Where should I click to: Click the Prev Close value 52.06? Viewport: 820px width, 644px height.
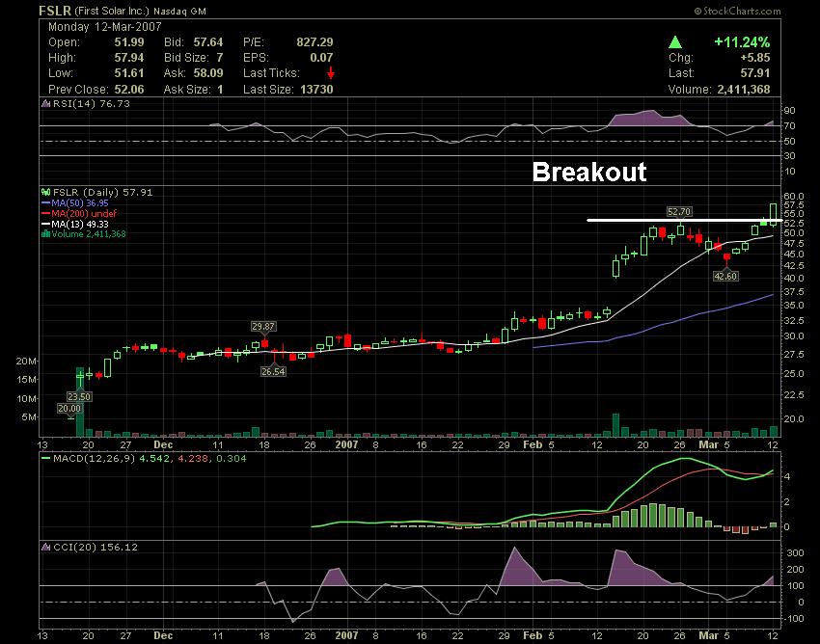[x=129, y=90]
